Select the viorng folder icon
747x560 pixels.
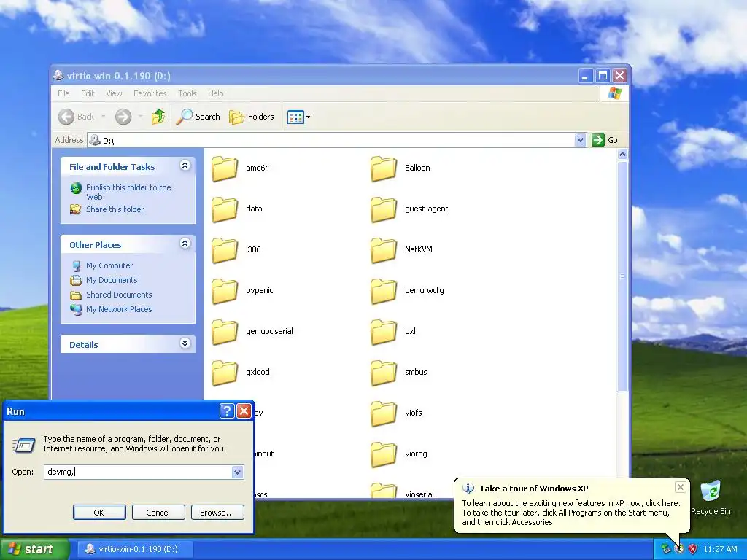(x=384, y=455)
